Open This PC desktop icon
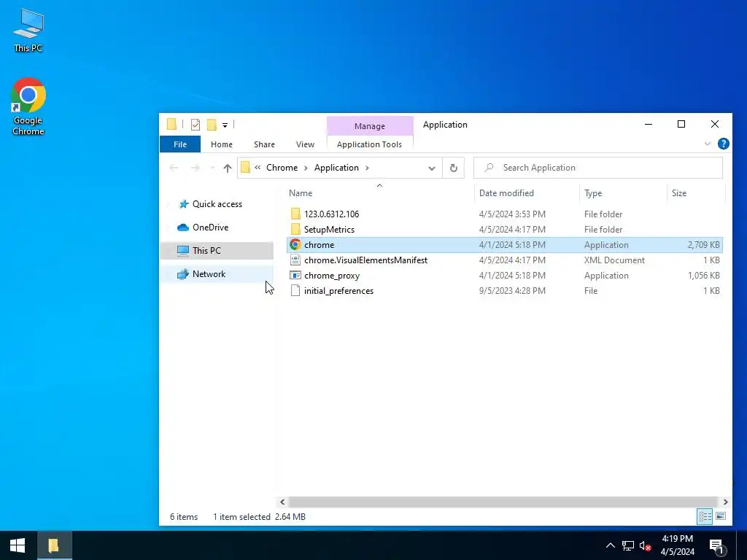 point(28,30)
